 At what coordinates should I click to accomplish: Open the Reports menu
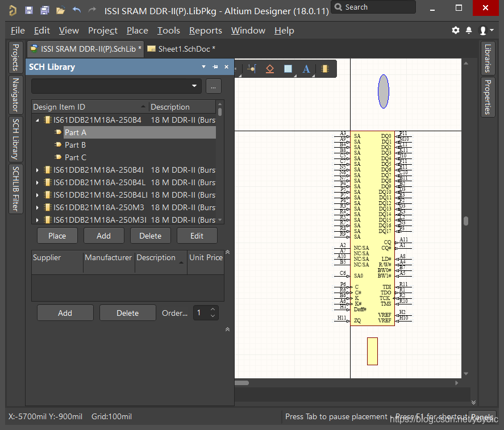click(205, 31)
